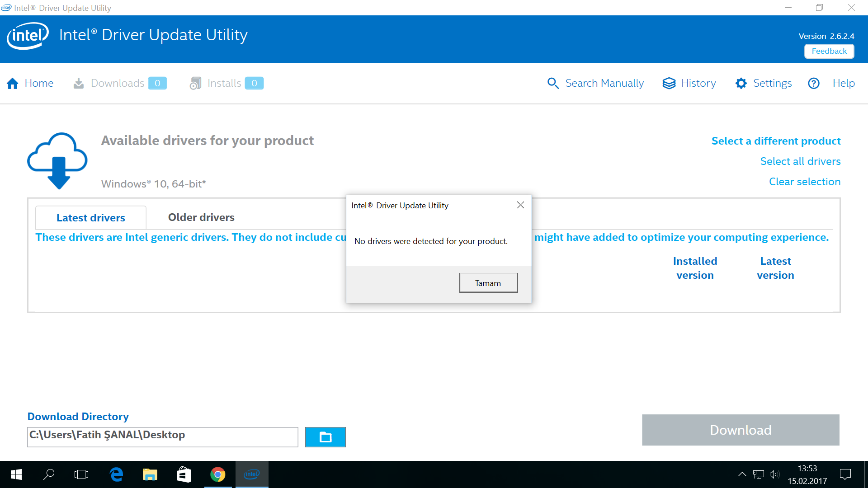Screen dimensions: 868x488
Task: Send feedback using the Feedback button
Action: [829, 51]
